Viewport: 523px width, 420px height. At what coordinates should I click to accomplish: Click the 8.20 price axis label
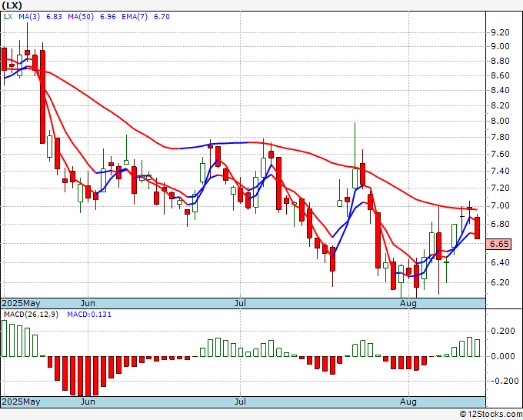click(x=501, y=105)
